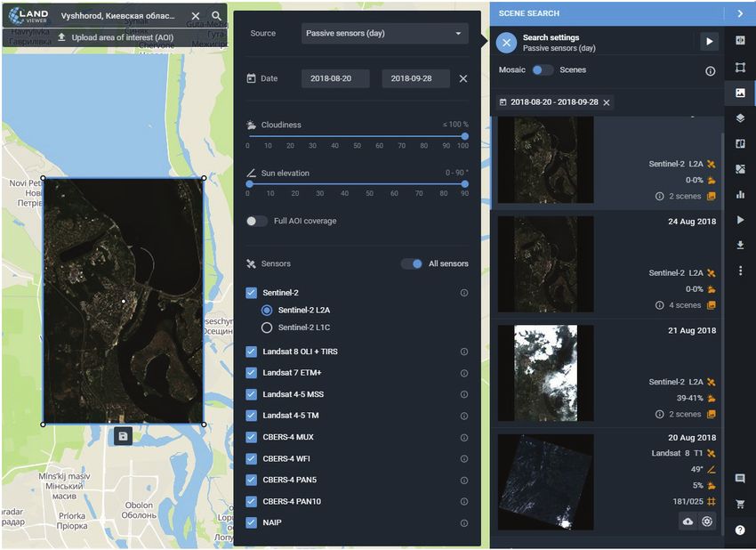The image size is (756, 550).
Task: Click the scene results scrollbar
Action: [722, 333]
